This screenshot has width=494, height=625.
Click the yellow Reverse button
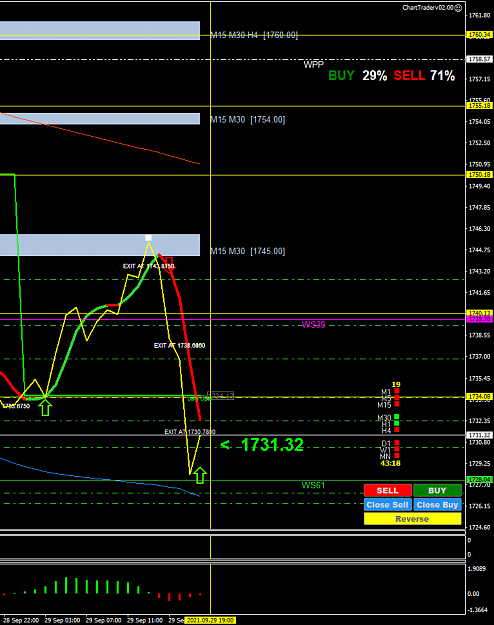click(412, 519)
